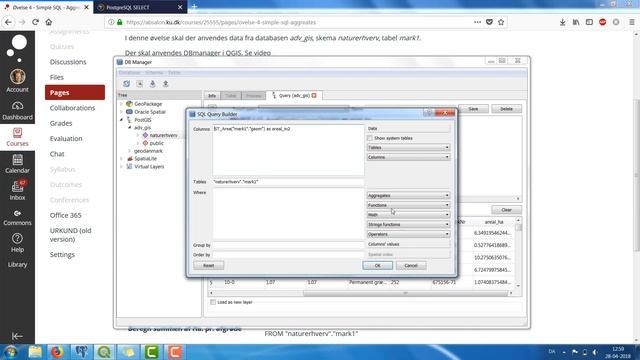Open the Collaborations course link
The height and width of the screenshot is (360, 640).
point(72,108)
